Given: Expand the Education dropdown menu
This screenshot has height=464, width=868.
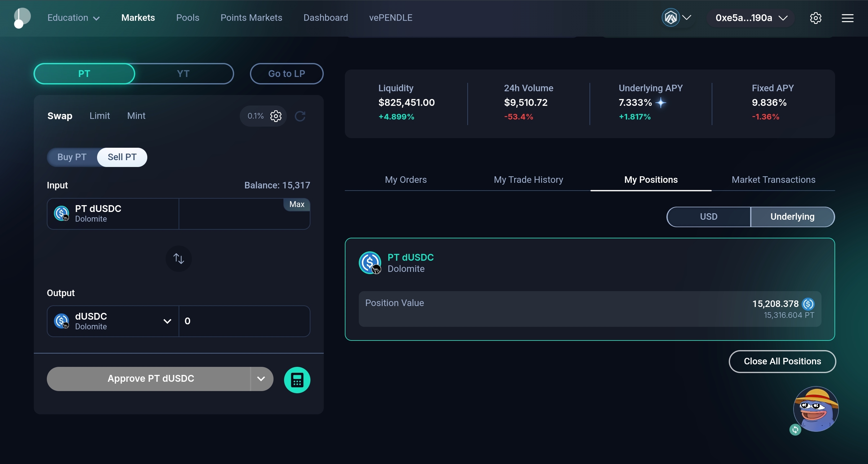Looking at the screenshot, I should tap(73, 18).
